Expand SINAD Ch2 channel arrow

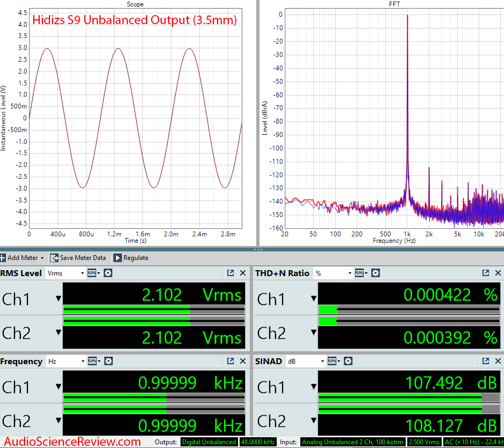314,421
